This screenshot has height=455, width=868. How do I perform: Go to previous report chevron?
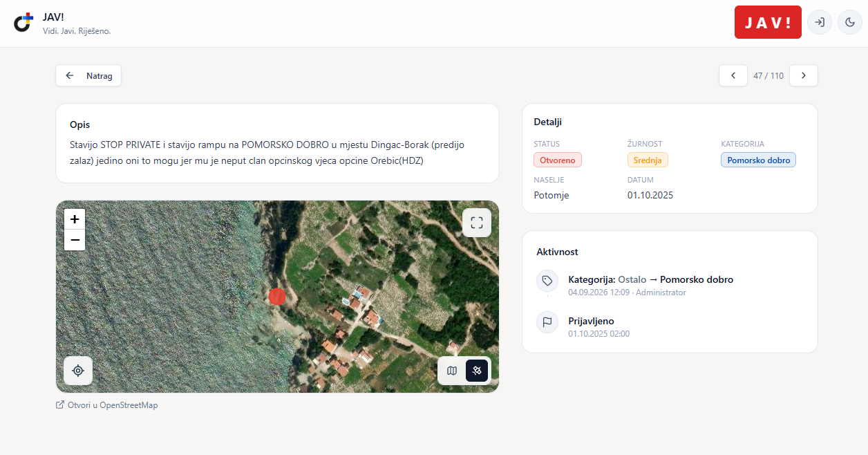tap(733, 75)
